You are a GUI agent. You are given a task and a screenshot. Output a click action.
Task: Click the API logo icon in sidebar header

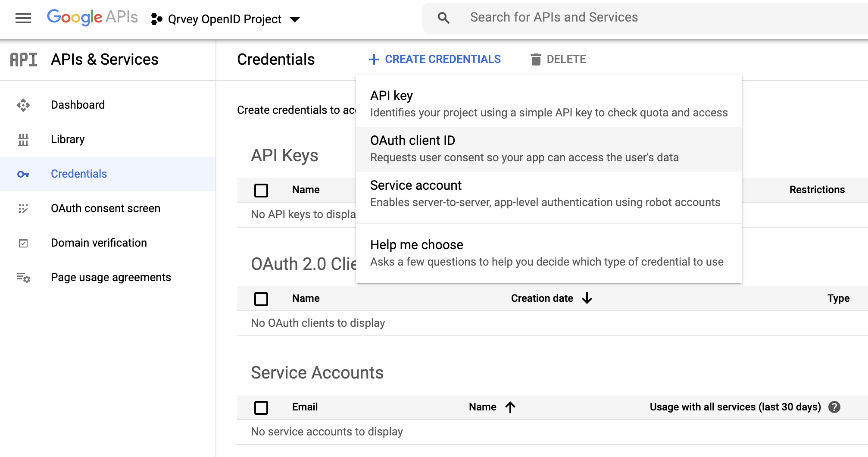coord(24,59)
